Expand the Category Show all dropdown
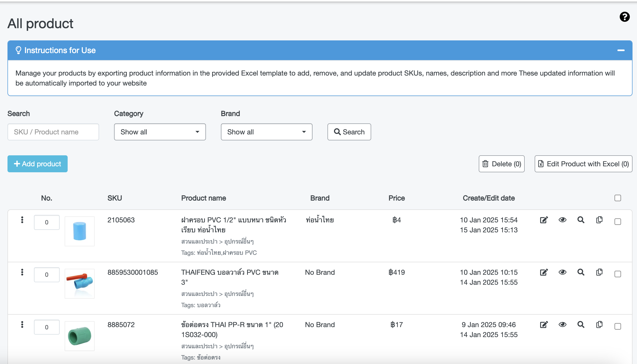This screenshot has height=364, width=637. pos(160,132)
